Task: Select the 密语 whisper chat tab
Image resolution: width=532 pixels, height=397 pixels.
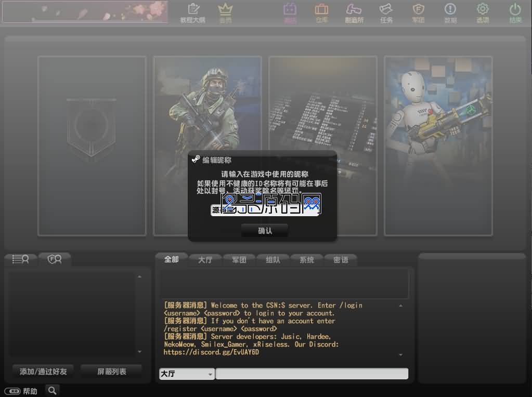Action: click(x=341, y=260)
